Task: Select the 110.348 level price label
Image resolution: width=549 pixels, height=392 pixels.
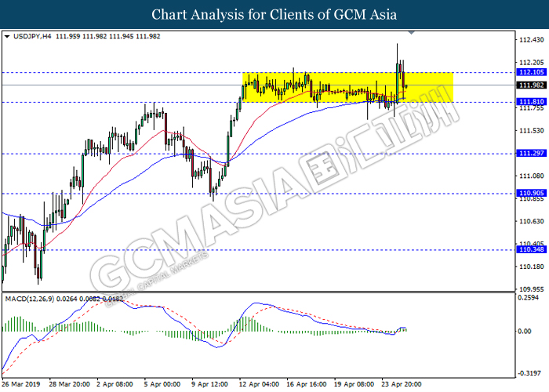Action: pyautogui.click(x=532, y=249)
